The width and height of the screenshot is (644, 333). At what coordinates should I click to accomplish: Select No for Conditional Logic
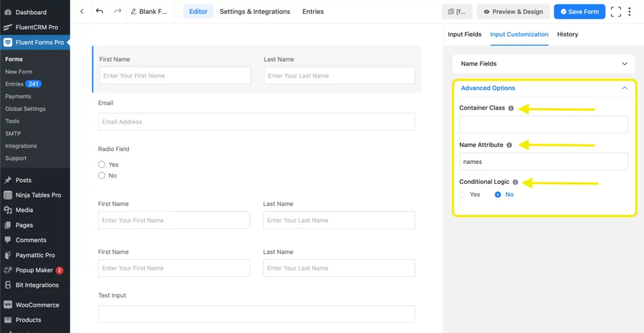(x=498, y=195)
